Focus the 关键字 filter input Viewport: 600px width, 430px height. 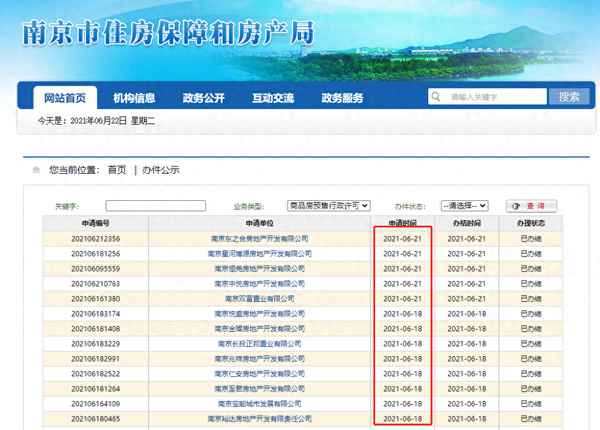(x=156, y=206)
